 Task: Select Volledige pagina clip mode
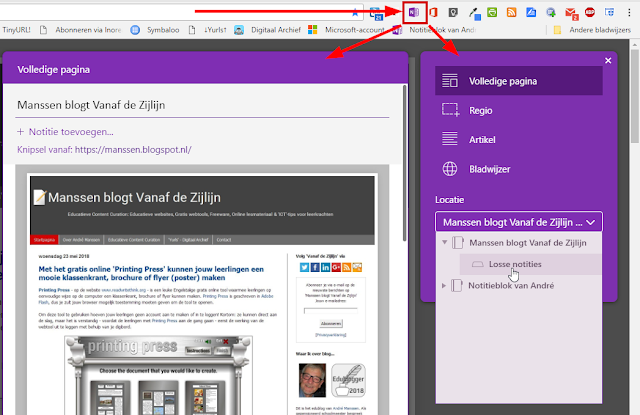tap(519, 81)
